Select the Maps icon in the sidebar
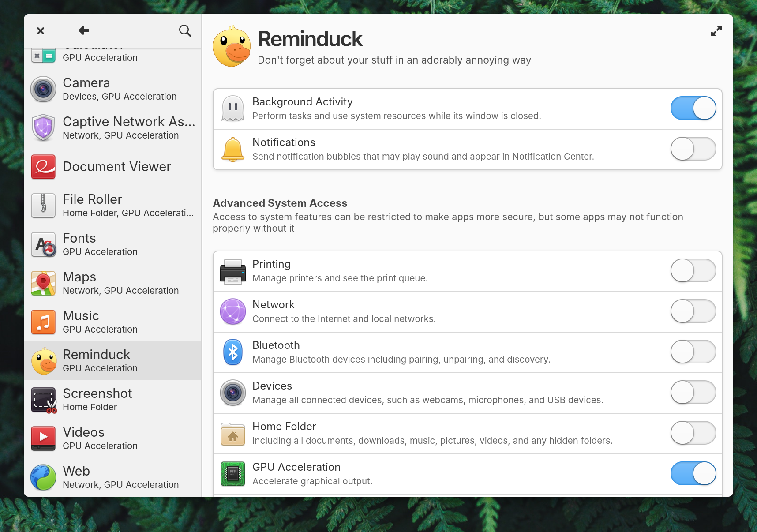This screenshot has width=757, height=532. 43,283
